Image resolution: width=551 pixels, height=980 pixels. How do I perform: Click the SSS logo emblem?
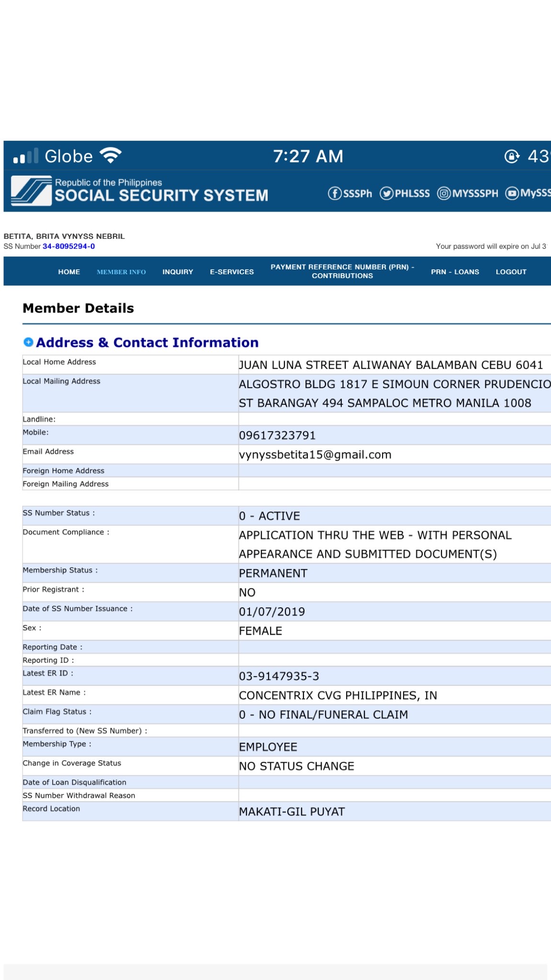31,191
